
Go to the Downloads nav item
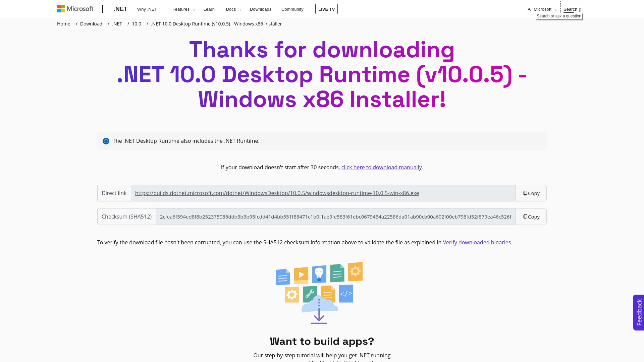(x=261, y=9)
